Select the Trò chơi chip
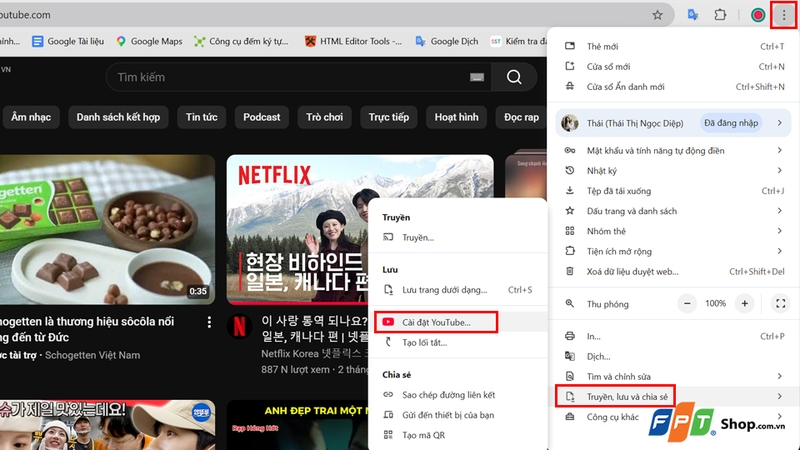 pyautogui.click(x=324, y=117)
